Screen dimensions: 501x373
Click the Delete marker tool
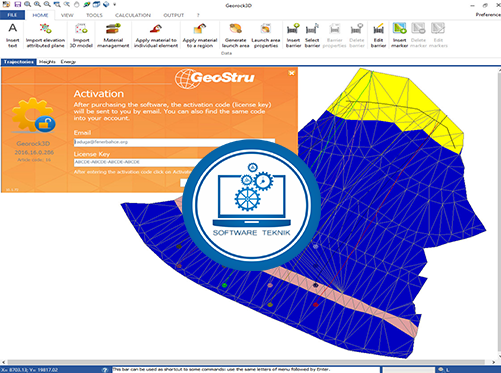418,35
